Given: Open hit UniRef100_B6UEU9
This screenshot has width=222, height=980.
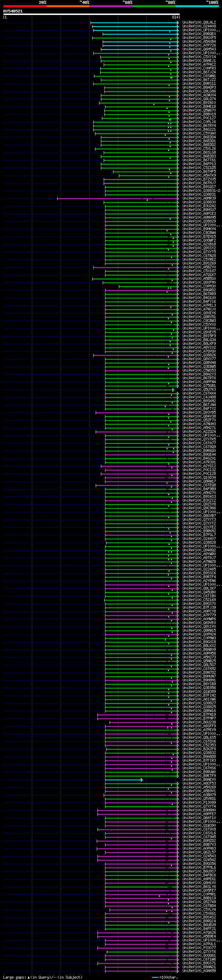Looking at the screenshot, I should (199, 924).
